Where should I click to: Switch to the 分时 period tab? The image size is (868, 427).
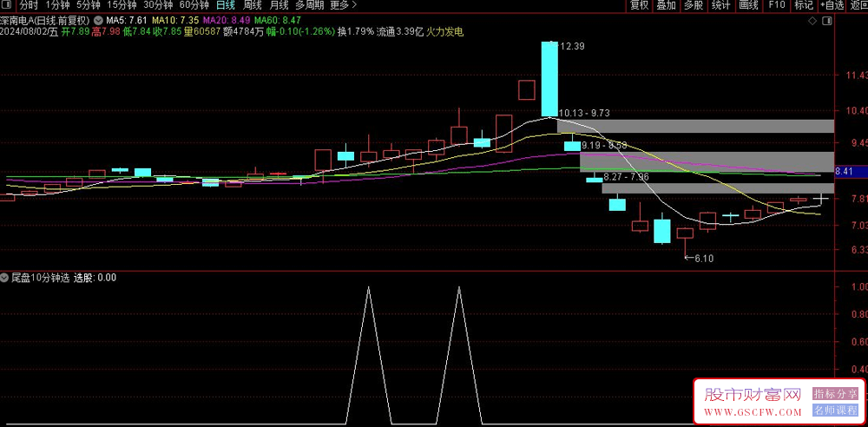tap(30, 5)
